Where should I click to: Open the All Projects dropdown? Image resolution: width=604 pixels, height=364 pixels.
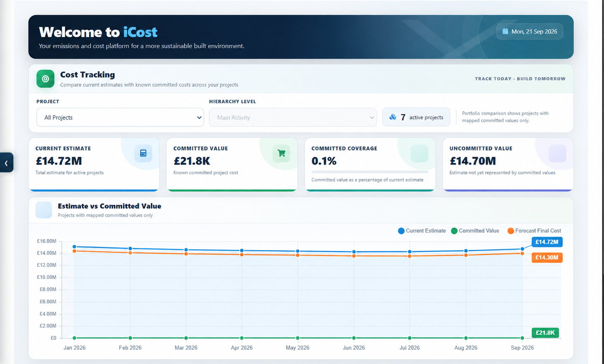coord(120,117)
